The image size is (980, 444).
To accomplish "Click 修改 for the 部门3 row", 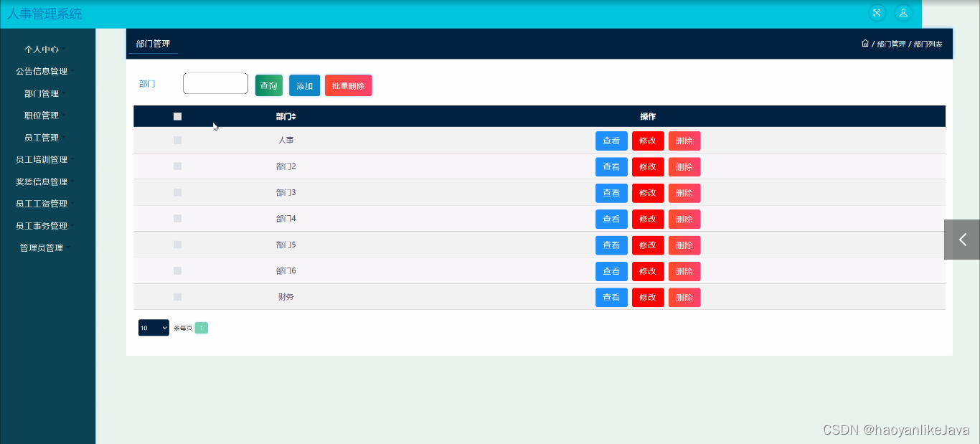I will click(648, 193).
